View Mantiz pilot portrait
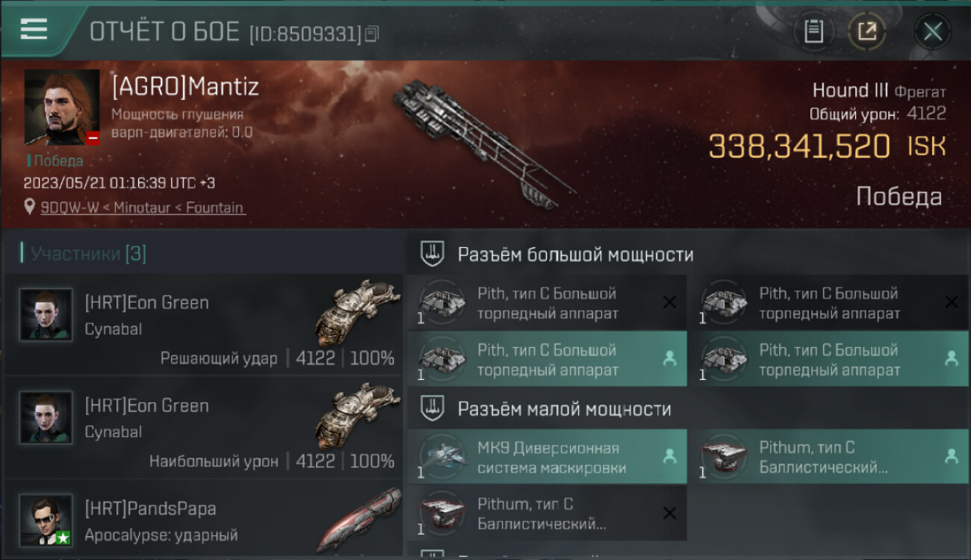971x560 pixels. pyautogui.click(x=62, y=108)
